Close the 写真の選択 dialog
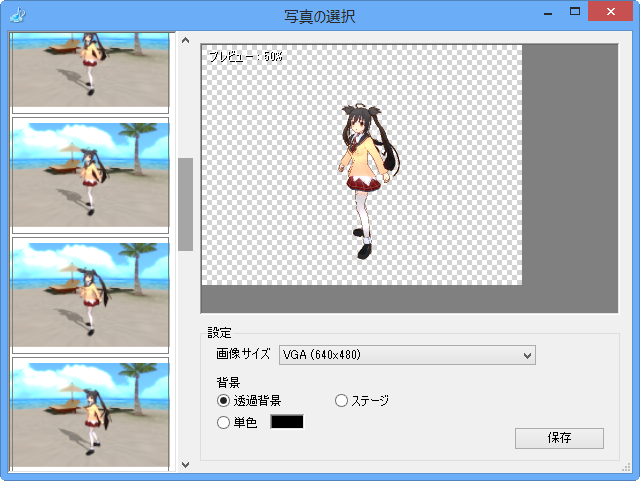This screenshot has width=640, height=481. [611, 11]
